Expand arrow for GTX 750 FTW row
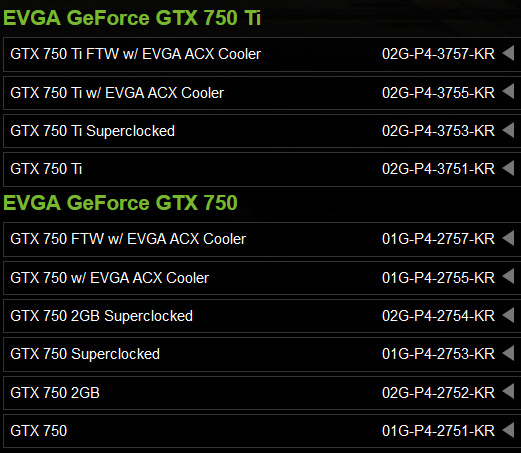 tap(508, 238)
